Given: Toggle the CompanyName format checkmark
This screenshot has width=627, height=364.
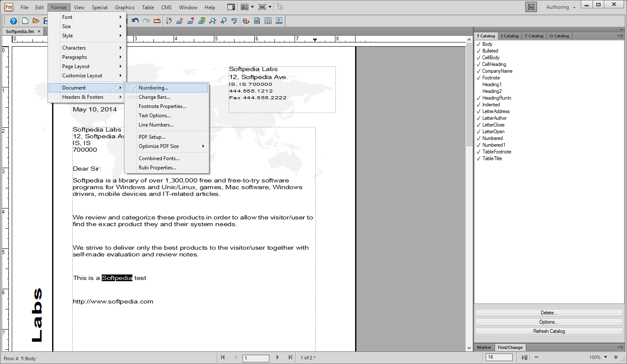Looking at the screenshot, I should [478, 71].
